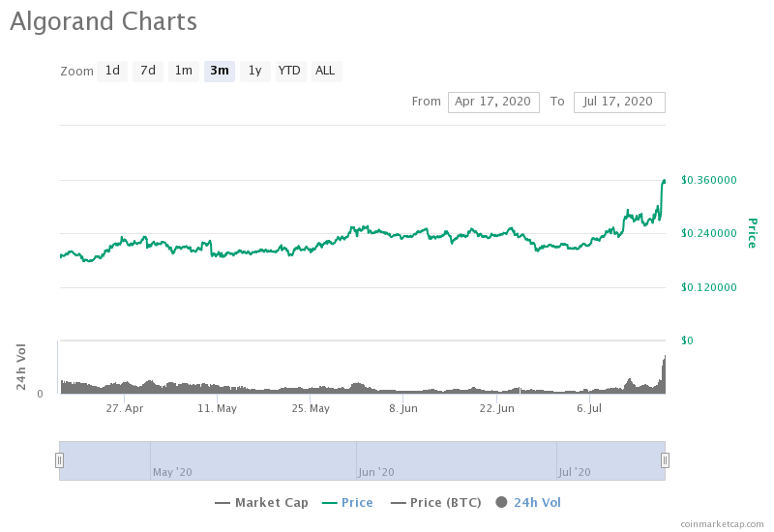The image size is (774, 532).
Task: Click the Algorand Charts heading
Action: coord(104,21)
